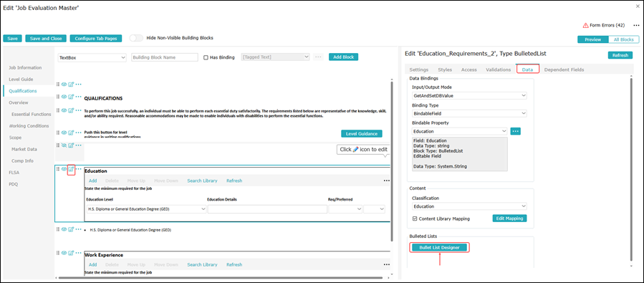Open the Education block's left ellipsis menu
644x283 pixels.
(79, 169)
